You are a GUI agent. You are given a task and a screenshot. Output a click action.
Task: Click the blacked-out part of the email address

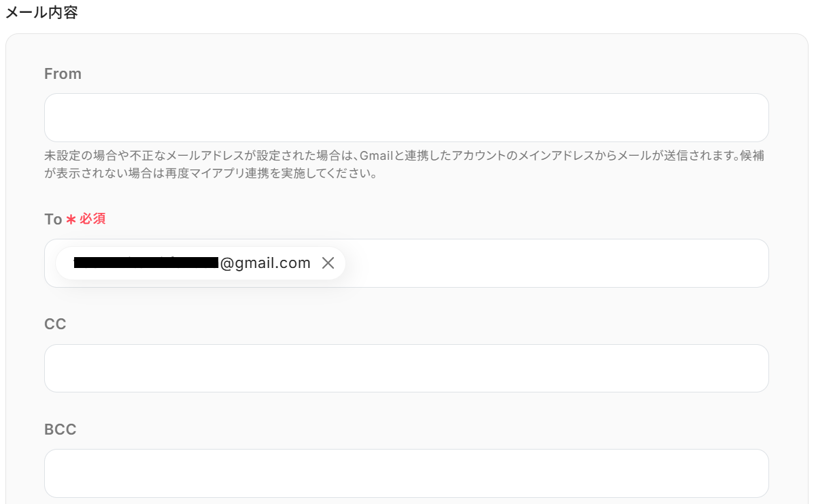click(x=146, y=263)
